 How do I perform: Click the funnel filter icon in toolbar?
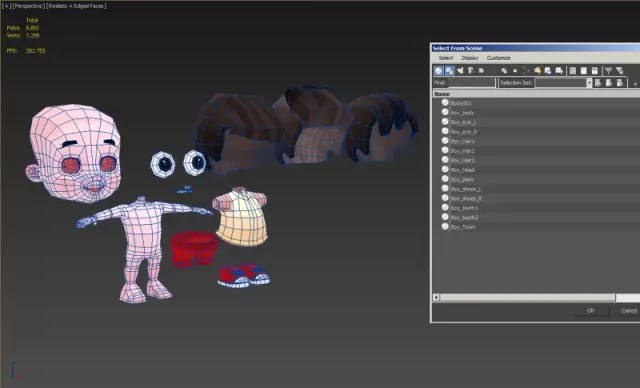(x=609, y=71)
